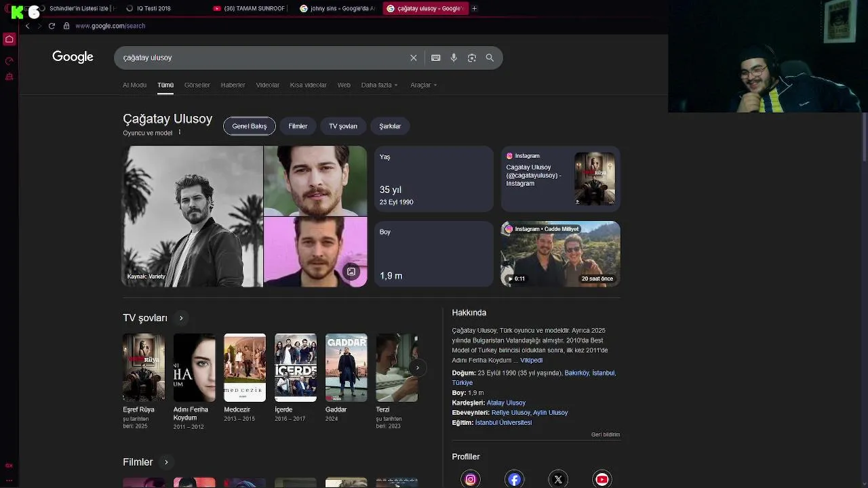Open the sidebar icon below the speedometer
The height and width of the screenshot is (488, 868).
(x=9, y=77)
